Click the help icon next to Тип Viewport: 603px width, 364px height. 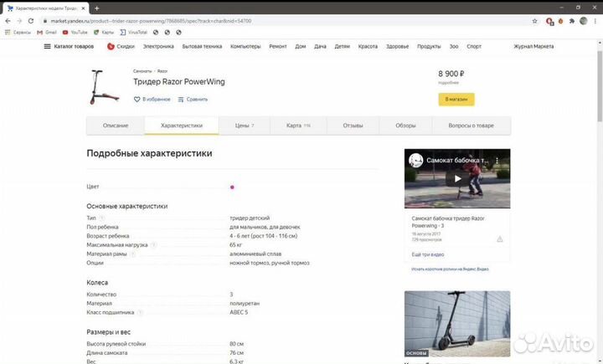[102, 218]
